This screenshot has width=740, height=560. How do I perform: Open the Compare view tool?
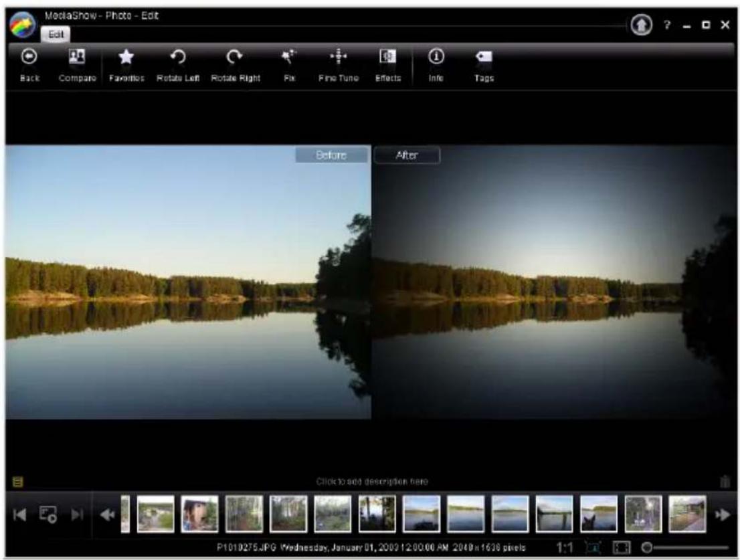pyautogui.click(x=78, y=65)
